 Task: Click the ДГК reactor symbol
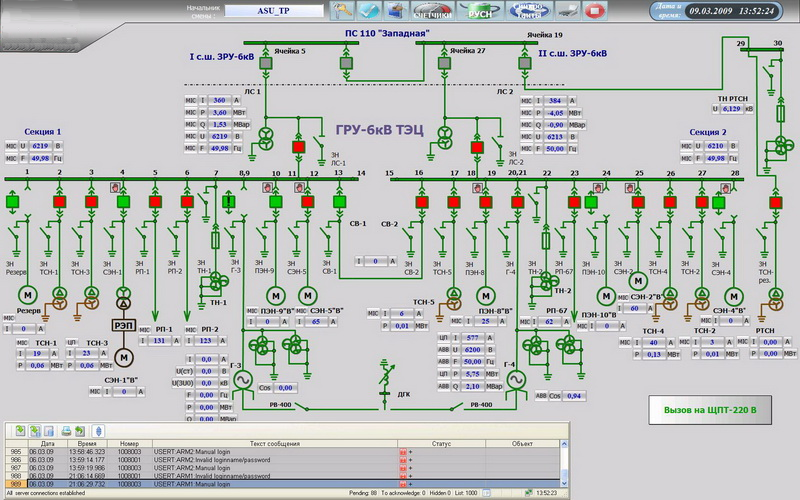(386, 377)
